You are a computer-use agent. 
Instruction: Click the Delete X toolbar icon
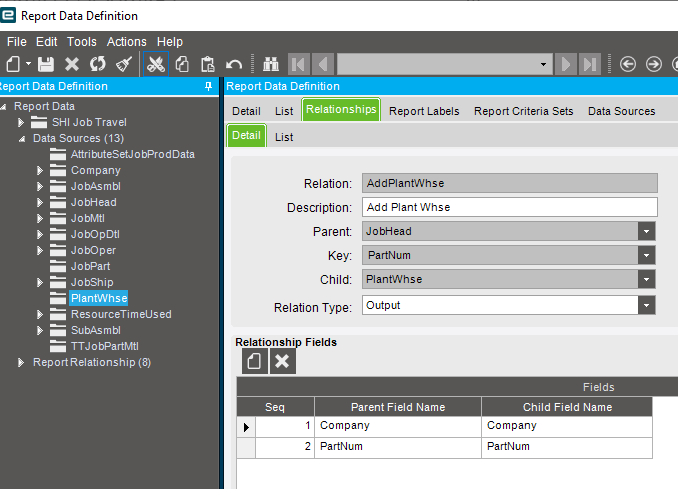point(72,64)
